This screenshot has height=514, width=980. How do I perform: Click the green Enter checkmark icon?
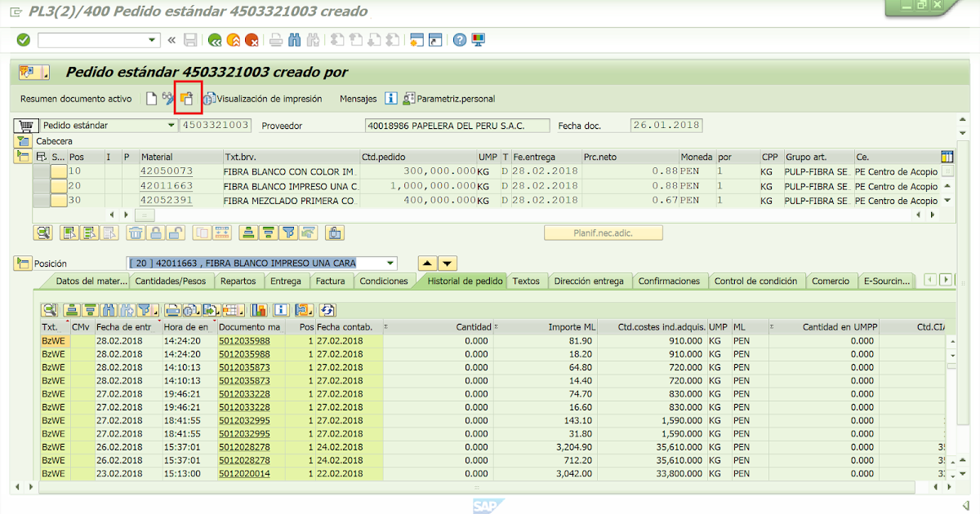23,39
